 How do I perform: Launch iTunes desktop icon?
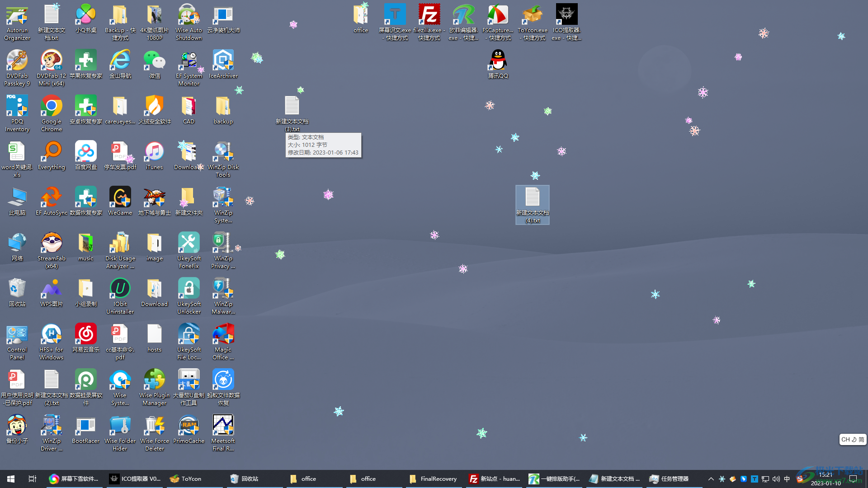[154, 156]
